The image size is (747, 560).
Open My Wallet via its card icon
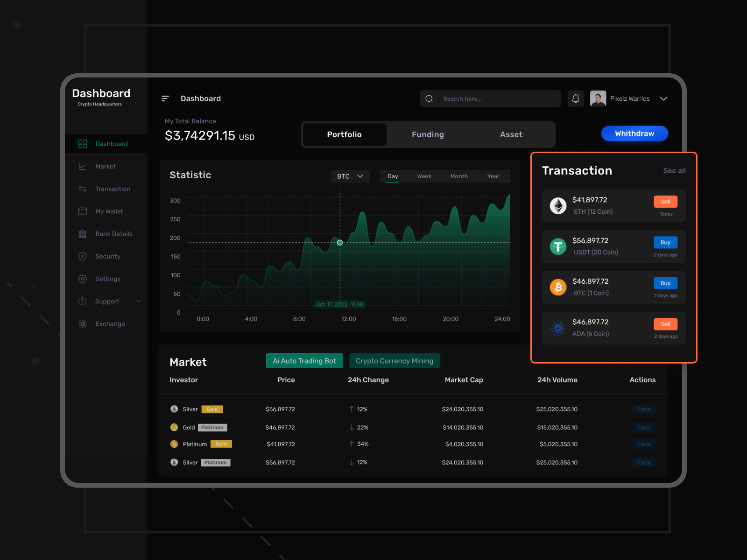83,211
